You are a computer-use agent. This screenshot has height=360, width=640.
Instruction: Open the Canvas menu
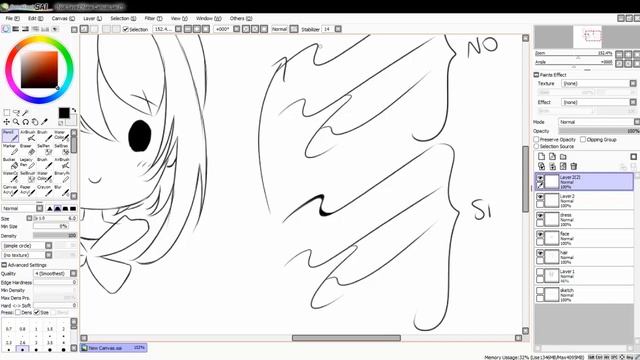[x=63, y=18]
